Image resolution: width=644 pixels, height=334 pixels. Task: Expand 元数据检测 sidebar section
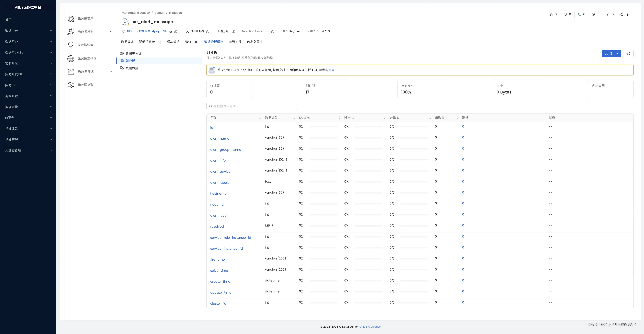(x=111, y=32)
